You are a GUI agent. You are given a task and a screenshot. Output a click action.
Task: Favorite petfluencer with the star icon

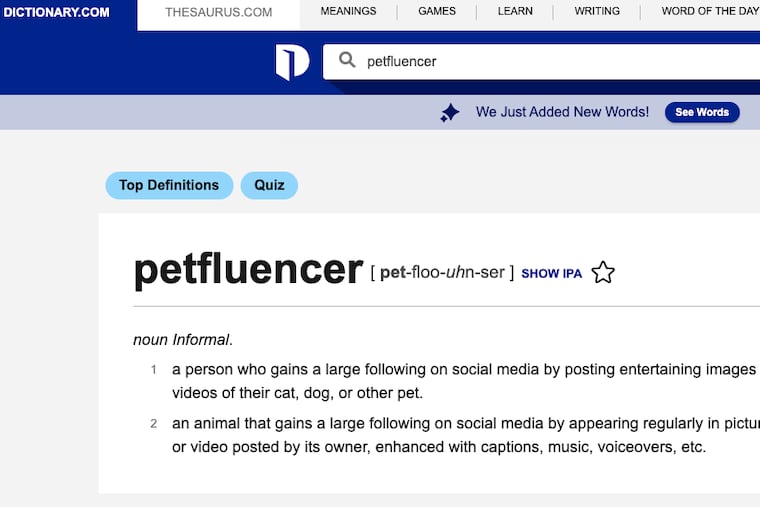click(603, 272)
